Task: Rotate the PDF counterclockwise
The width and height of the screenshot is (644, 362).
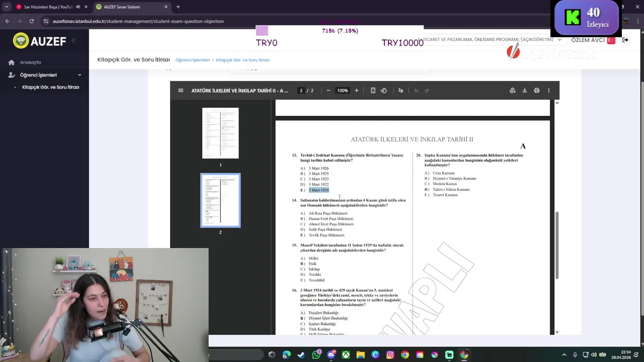Action: tap(384, 90)
